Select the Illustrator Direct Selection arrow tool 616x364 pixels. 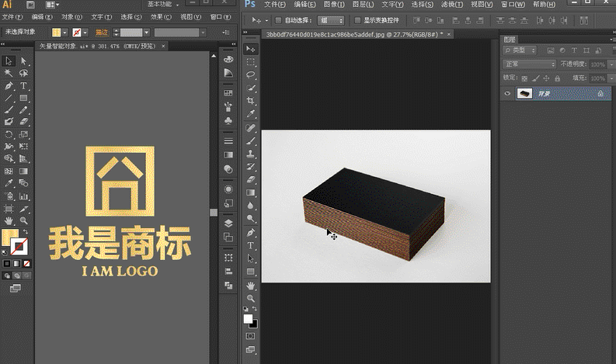(24, 61)
